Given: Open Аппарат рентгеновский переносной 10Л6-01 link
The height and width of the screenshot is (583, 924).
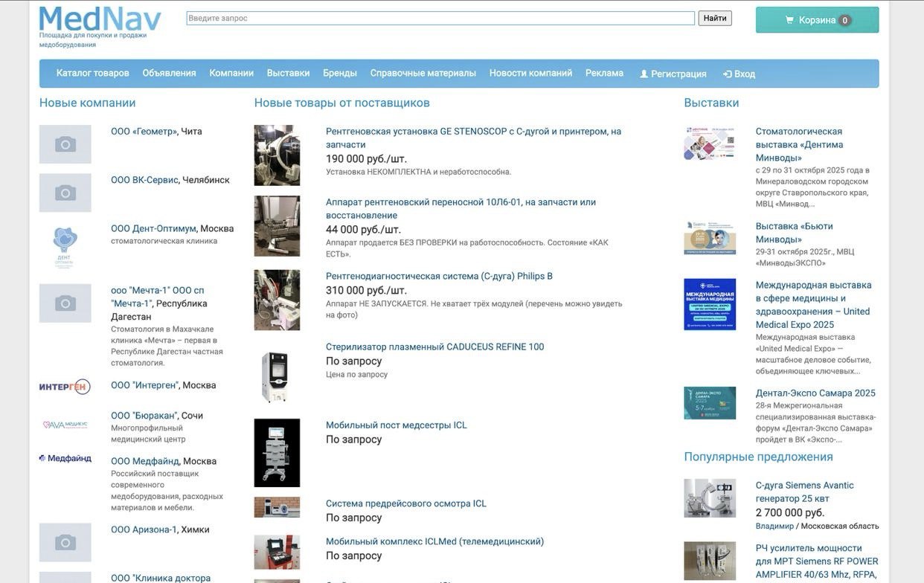Looking at the screenshot, I should (x=461, y=208).
